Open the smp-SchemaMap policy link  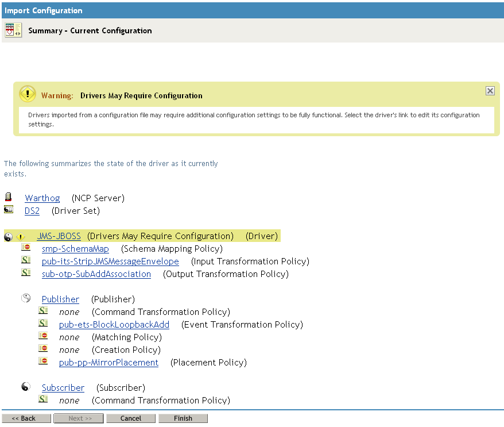(75, 248)
